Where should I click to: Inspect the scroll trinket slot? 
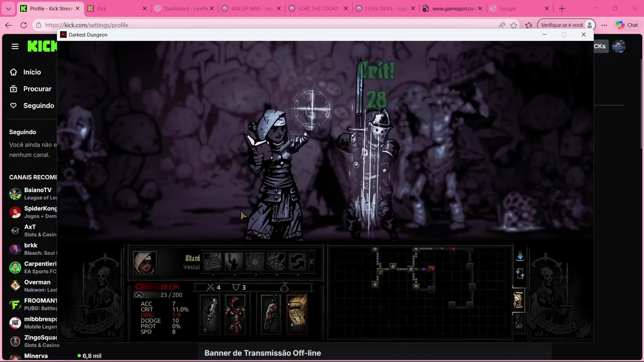pyautogui.click(x=296, y=314)
